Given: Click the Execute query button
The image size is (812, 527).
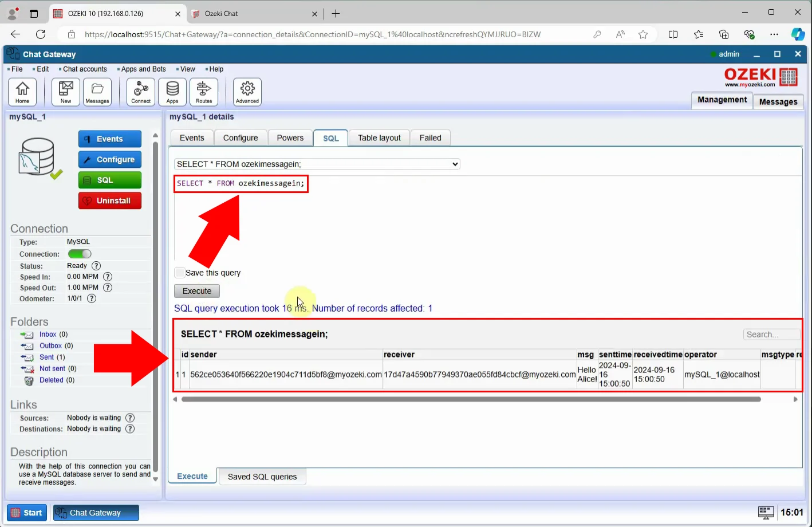Looking at the screenshot, I should (x=197, y=291).
